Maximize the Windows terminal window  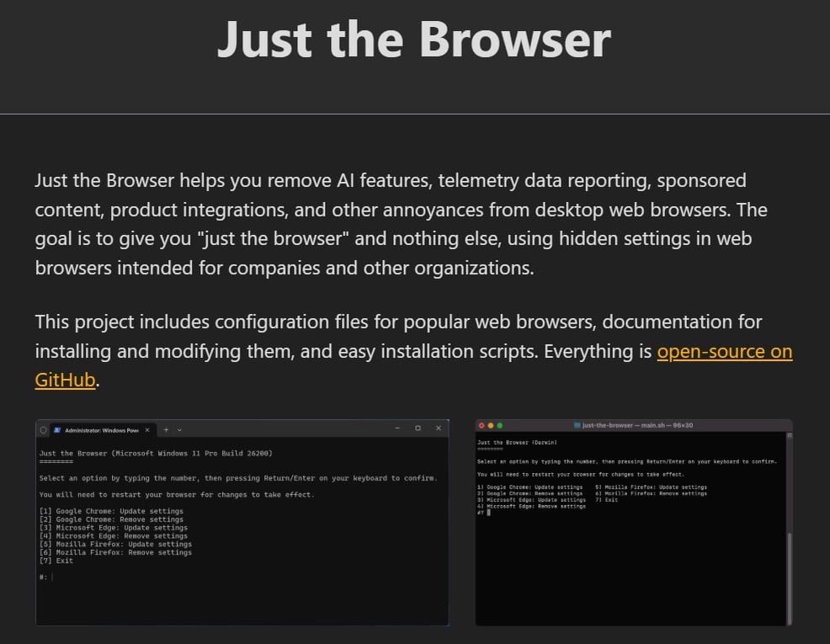click(x=418, y=428)
